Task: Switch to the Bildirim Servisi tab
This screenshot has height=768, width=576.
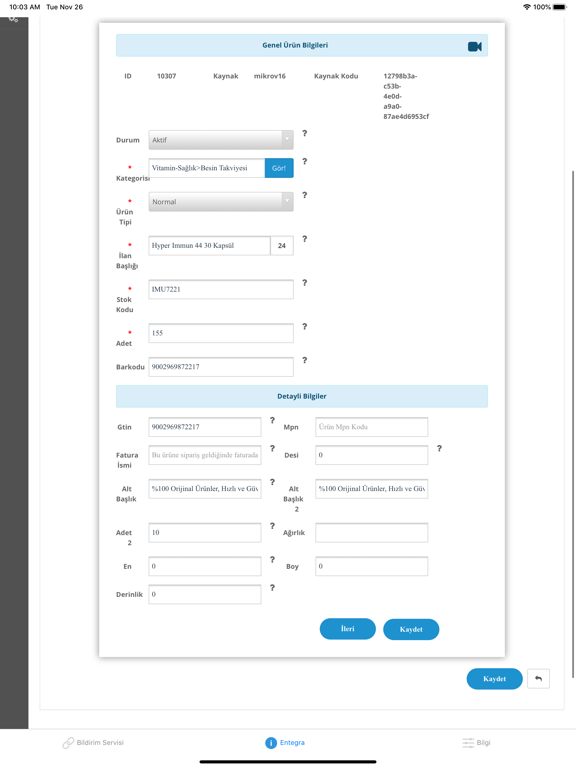Action: click(93, 743)
